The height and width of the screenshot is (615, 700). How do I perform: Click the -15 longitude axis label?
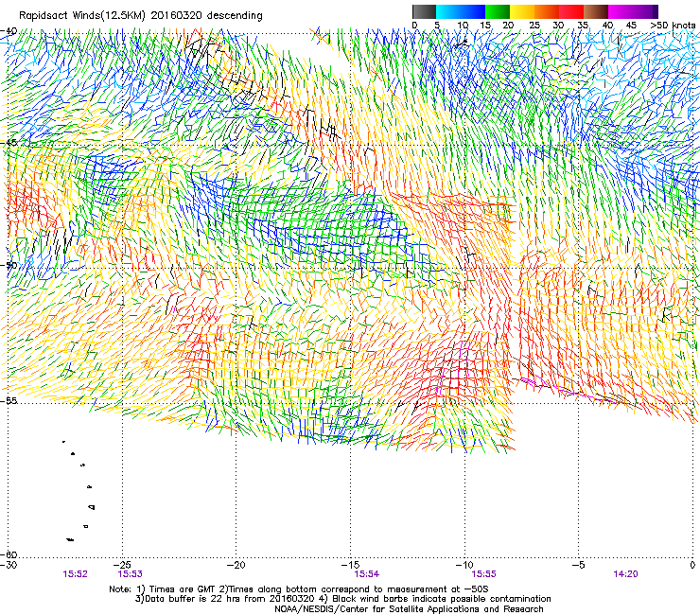[350, 565]
